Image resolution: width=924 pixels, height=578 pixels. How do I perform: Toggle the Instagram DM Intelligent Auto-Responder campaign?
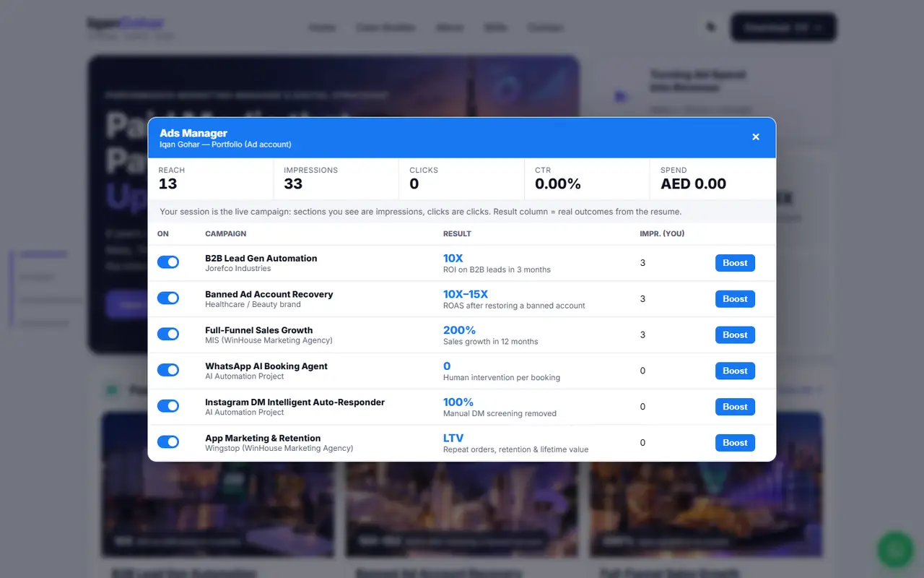point(168,407)
